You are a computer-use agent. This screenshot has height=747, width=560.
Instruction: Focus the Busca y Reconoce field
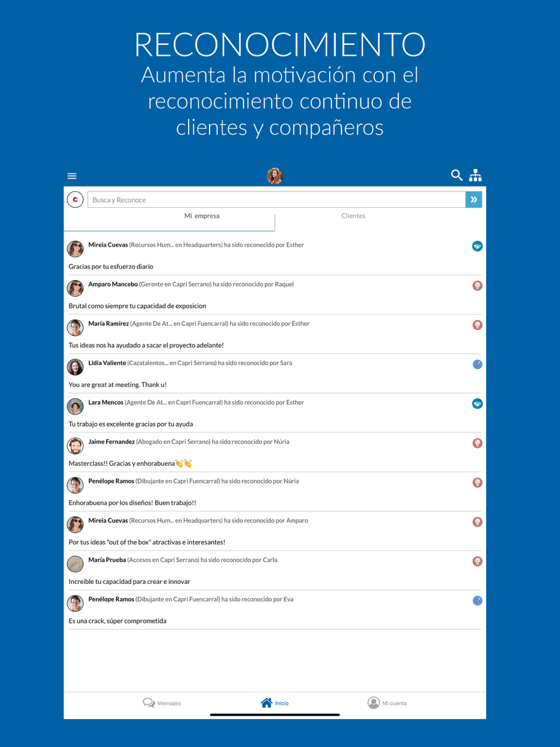pos(277,200)
